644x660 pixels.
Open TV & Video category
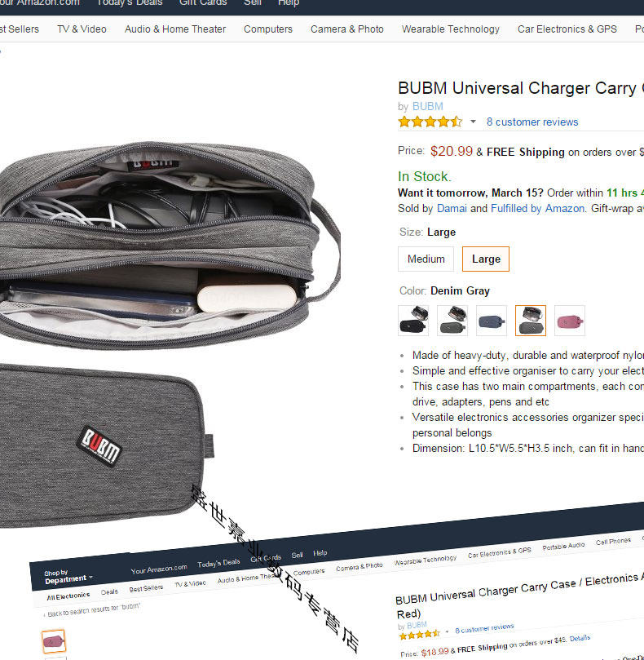coord(82,29)
